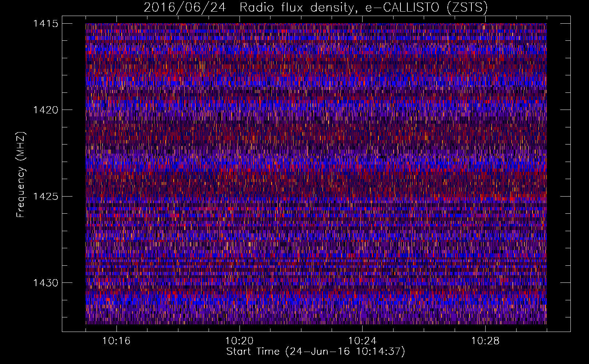The height and width of the screenshot is (364, 589).
Task: Click the Start Time axis caption
Action: click(316, 352)
